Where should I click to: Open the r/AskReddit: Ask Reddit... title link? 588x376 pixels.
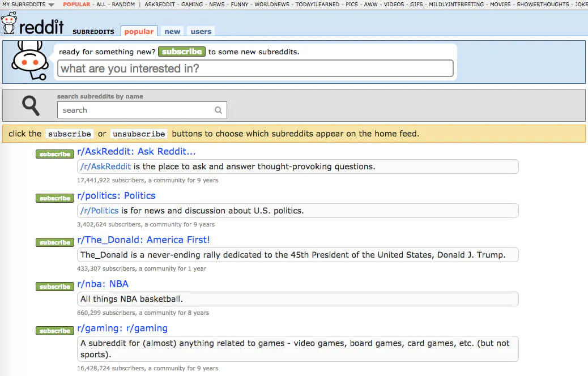pos(137,151)
